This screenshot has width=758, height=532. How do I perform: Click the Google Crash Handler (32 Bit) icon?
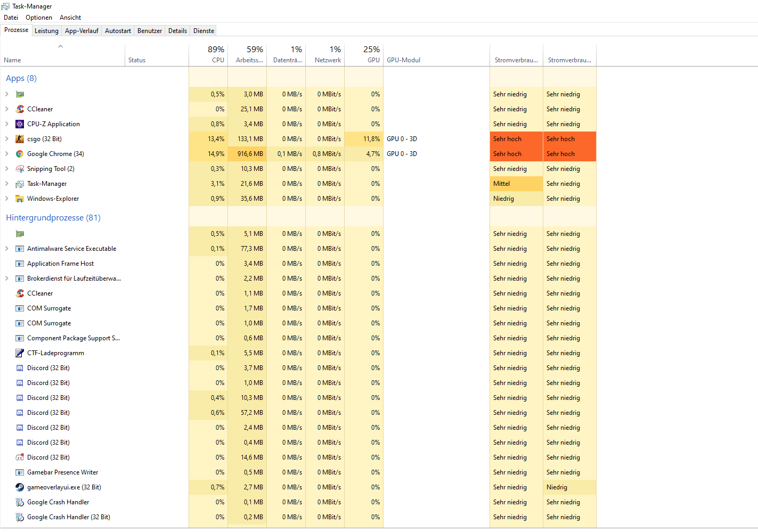click(20, 517)
